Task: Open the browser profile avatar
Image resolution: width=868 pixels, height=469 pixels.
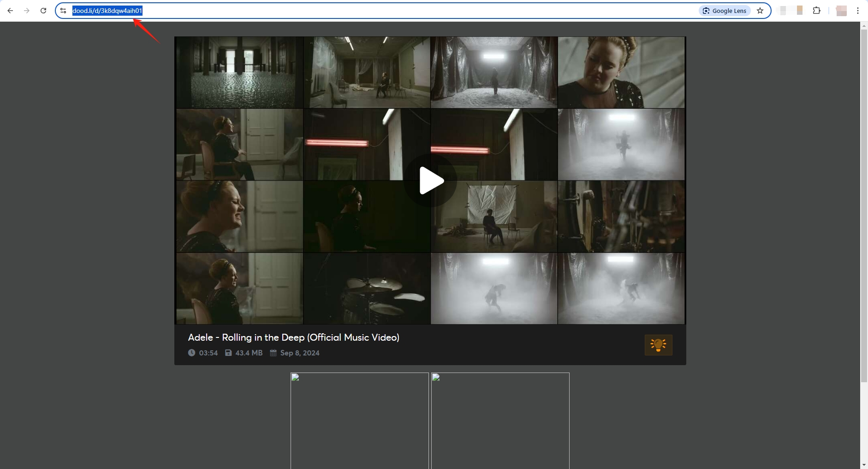Action: [841, 11]
